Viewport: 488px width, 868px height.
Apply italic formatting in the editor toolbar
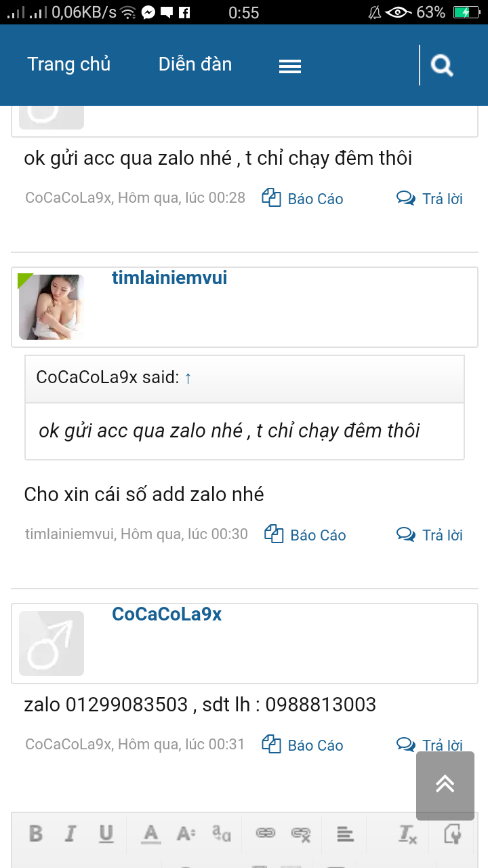70,834
